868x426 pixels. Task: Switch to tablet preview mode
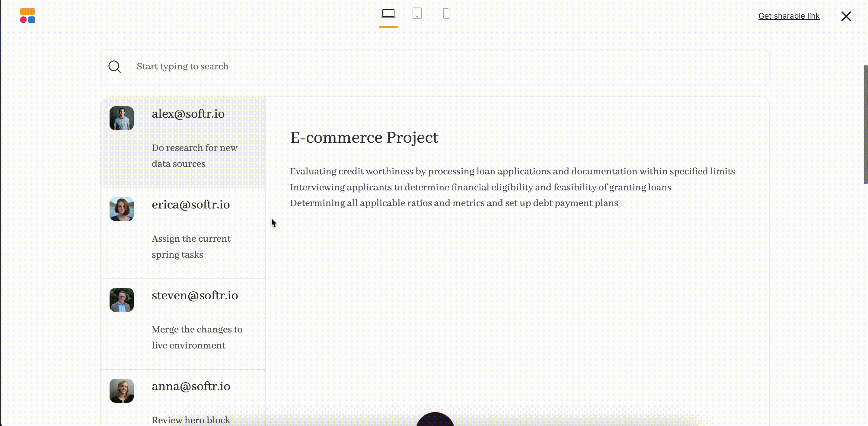pyautogui.click(x=417, y=14)
